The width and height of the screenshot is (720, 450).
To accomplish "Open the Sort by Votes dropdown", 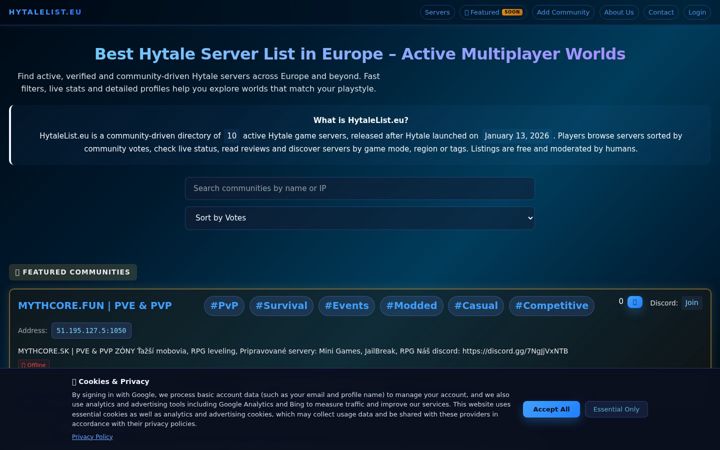I will click(x=360, y=218).
